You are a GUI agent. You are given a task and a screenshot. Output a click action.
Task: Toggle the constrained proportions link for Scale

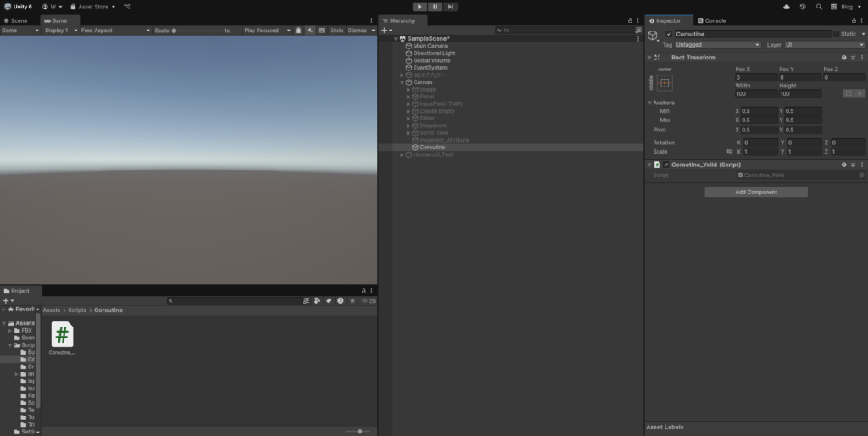(729, 152)
